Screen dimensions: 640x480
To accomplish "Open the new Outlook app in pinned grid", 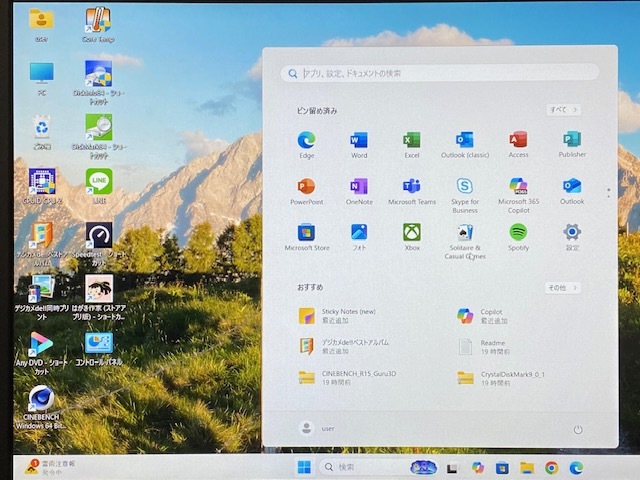I will point(572,191).
